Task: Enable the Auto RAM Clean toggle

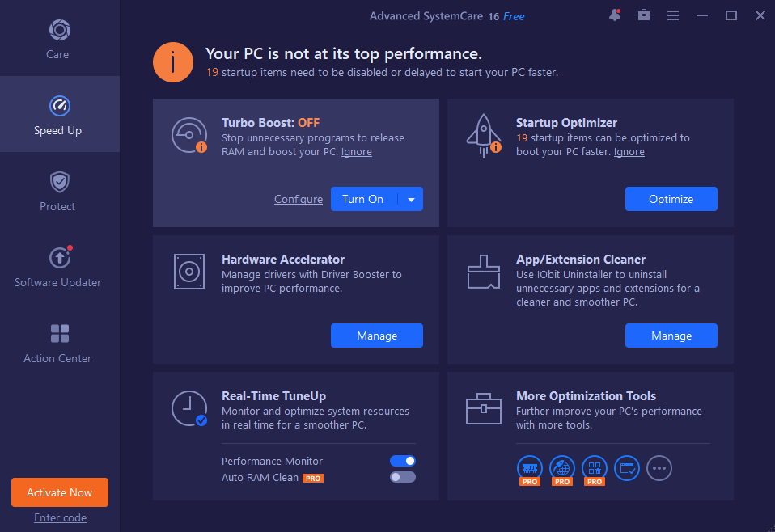Action: pyautogui.click(x=403, y=477)
